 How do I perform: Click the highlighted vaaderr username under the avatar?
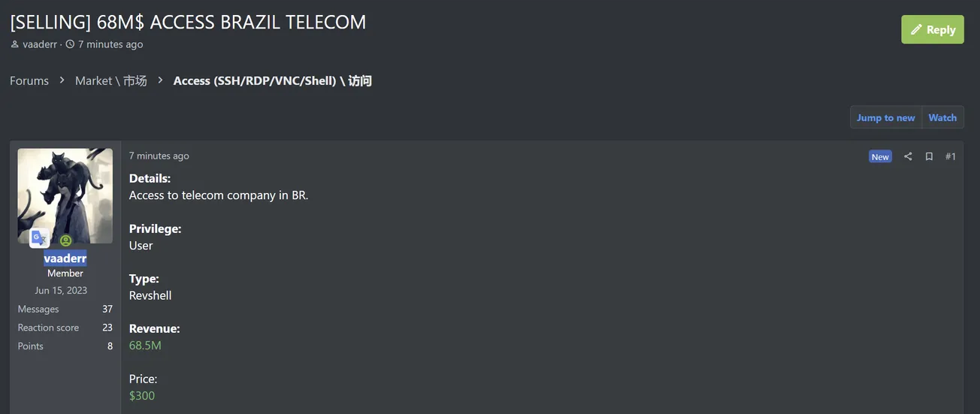pyautogui.click(x=65, y=258)
